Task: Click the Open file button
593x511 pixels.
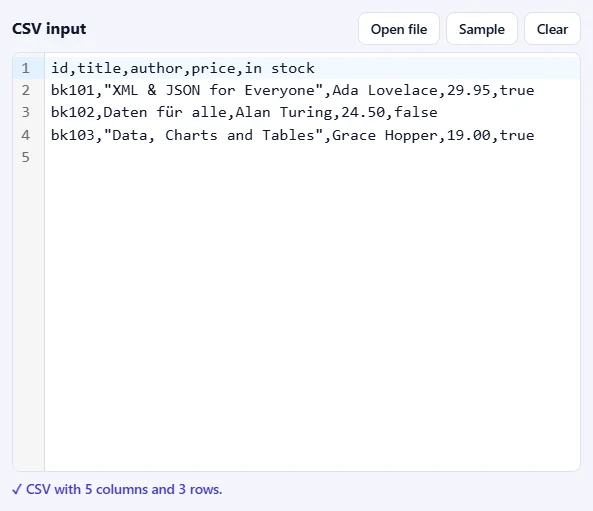Action: 399,29
